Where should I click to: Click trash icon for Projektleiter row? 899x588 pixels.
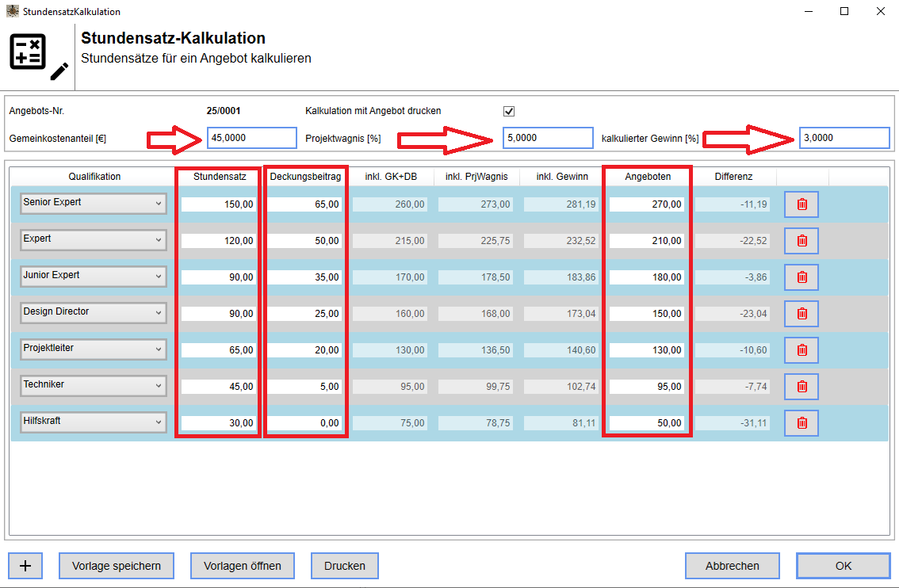coord(801,350)
